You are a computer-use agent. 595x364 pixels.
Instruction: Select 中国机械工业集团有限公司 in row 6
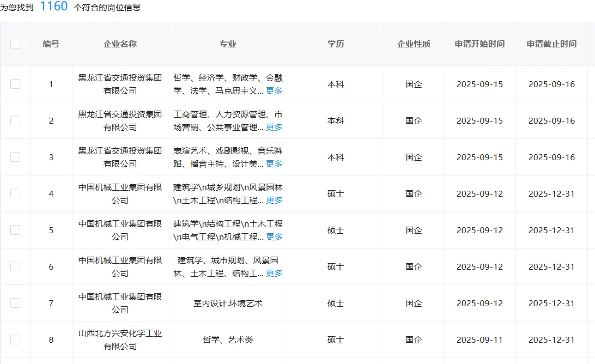coord(120,266)
